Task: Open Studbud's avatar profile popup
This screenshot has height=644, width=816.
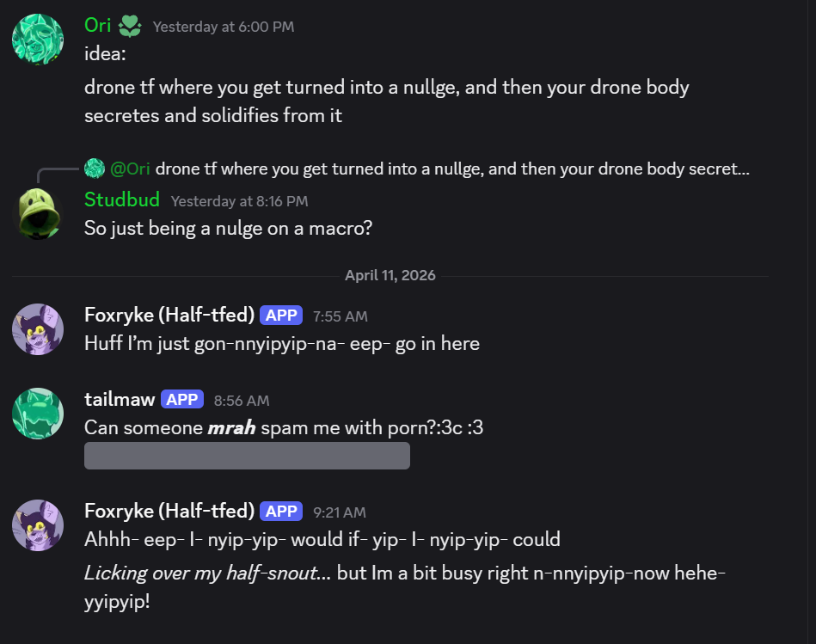Action: pos(38,212)
